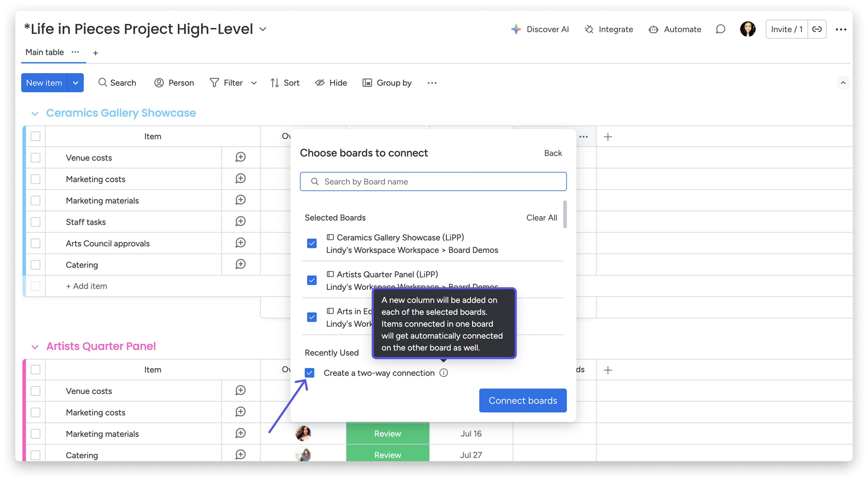Click Connect boards button
The height and width of the screenshot is (481, 868).
pyautogui.click(x=523, y=401)
